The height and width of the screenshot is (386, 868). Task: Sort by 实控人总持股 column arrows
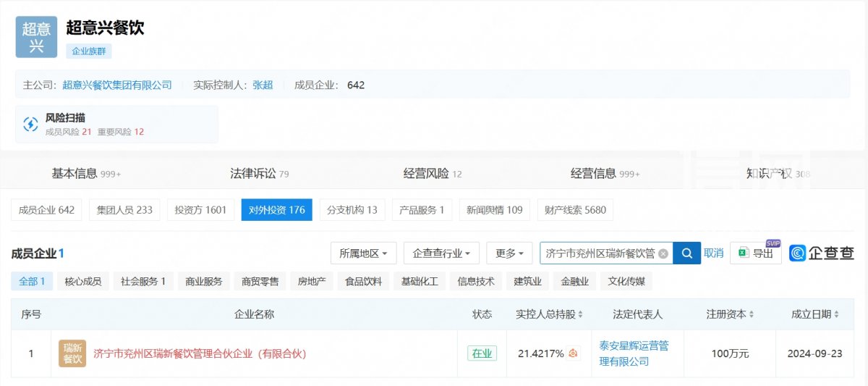coord(580,314)
